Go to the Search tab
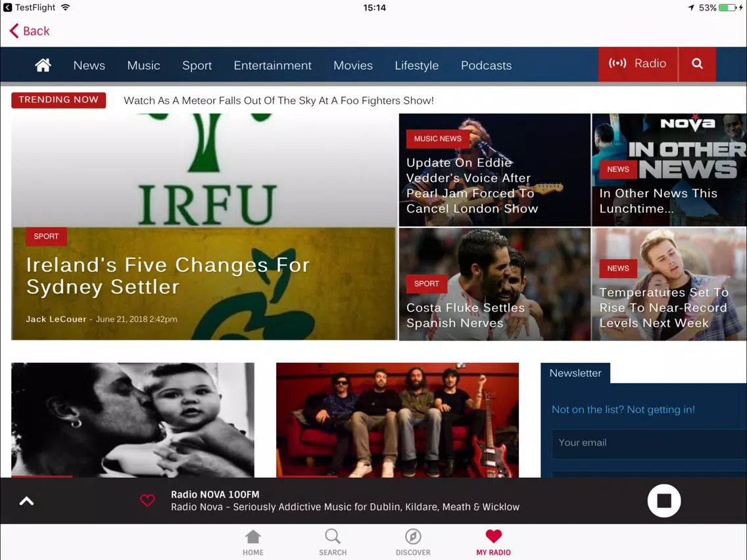 (x=333, y=543)
